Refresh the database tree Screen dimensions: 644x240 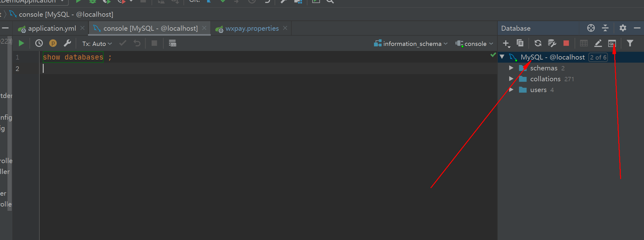[538, 43]
